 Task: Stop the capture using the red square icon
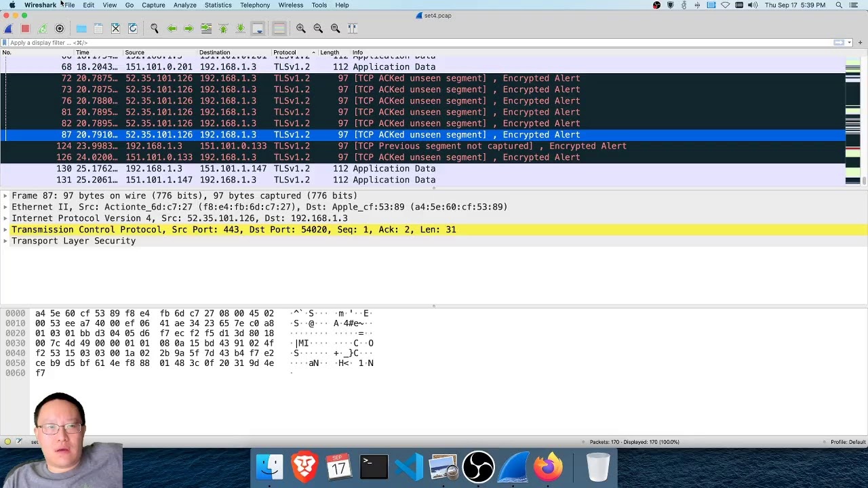click(25, 28)
